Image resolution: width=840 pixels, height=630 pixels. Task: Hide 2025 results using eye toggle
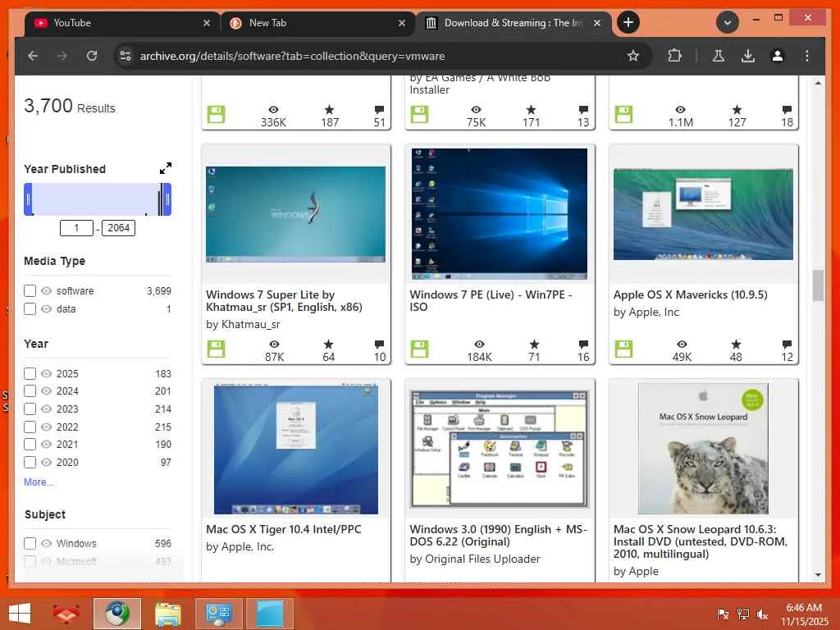[47, 373]
